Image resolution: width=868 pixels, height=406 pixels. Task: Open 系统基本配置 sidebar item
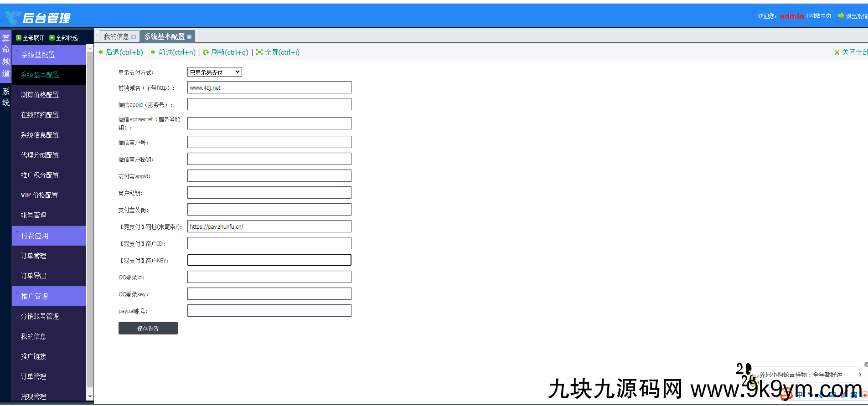[x=49, y=75]
